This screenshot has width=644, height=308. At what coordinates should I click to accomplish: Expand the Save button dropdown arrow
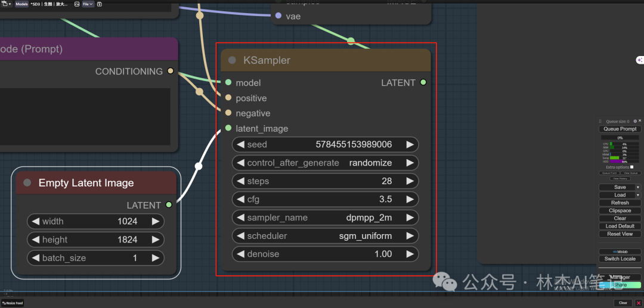[x=638, y=187]
